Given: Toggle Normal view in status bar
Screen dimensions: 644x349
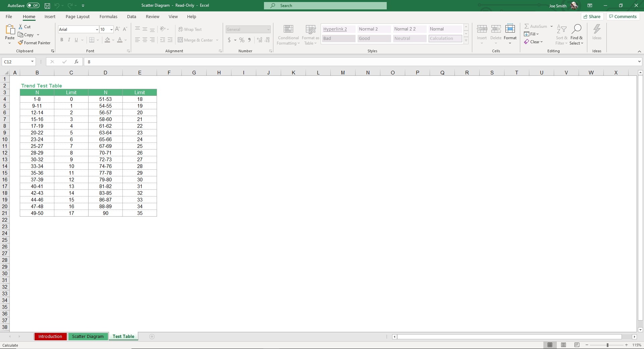Looking at the screenshot, I should [x=550, y=345].
